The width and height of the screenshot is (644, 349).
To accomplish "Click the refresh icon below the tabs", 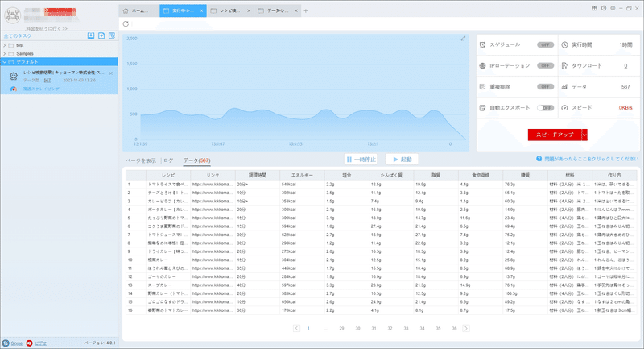I will point(126,24).
